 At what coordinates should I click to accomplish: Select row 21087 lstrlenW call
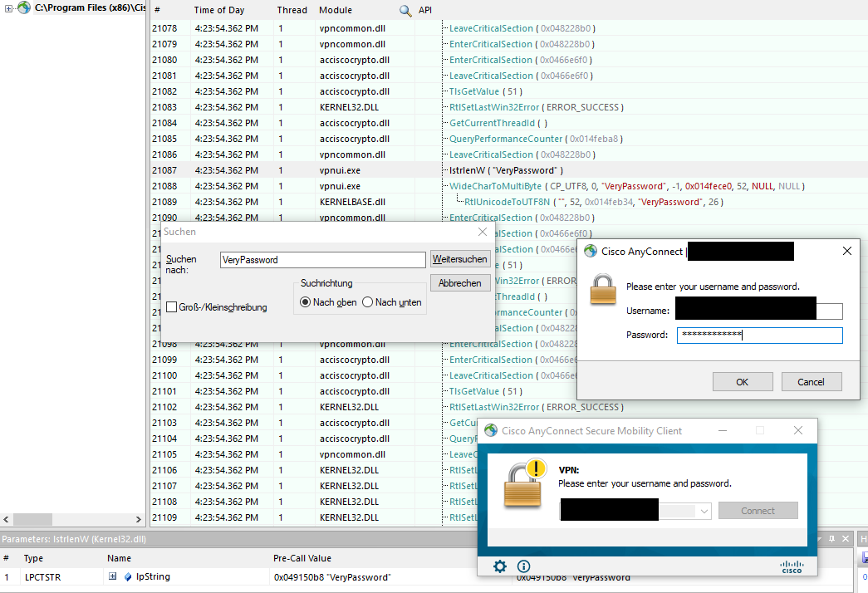(x=506, y=170)
